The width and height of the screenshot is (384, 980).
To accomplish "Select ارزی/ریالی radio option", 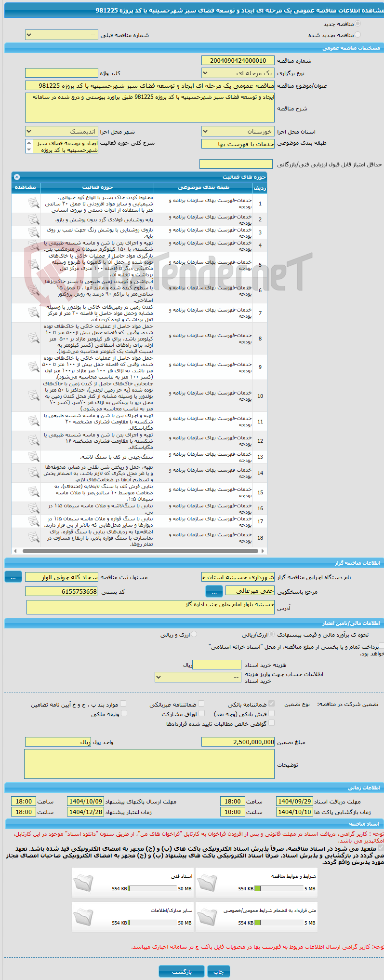I will (x=272, y=634).
